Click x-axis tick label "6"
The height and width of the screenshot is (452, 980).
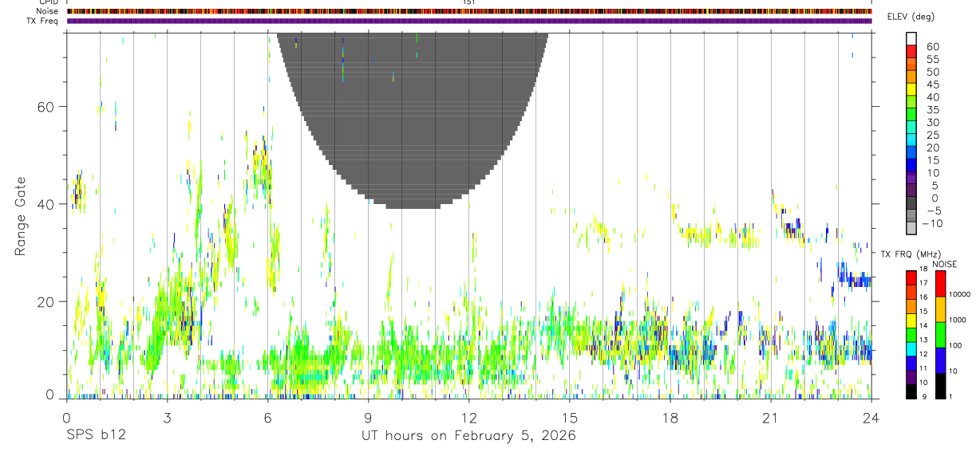267,417
